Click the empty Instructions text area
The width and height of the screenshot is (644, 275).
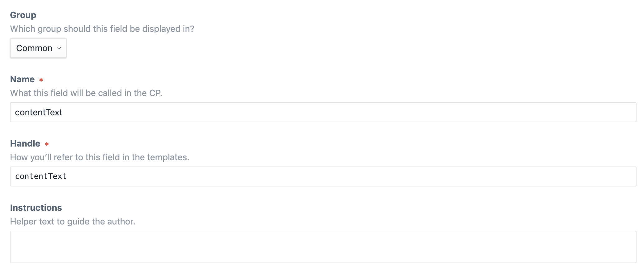tap(323, 247)
